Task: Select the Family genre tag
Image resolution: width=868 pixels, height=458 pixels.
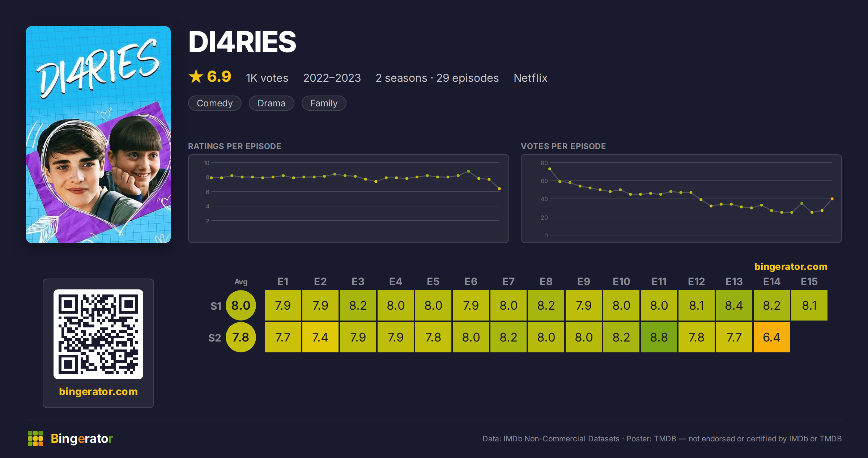Action: tap(324, 103)
